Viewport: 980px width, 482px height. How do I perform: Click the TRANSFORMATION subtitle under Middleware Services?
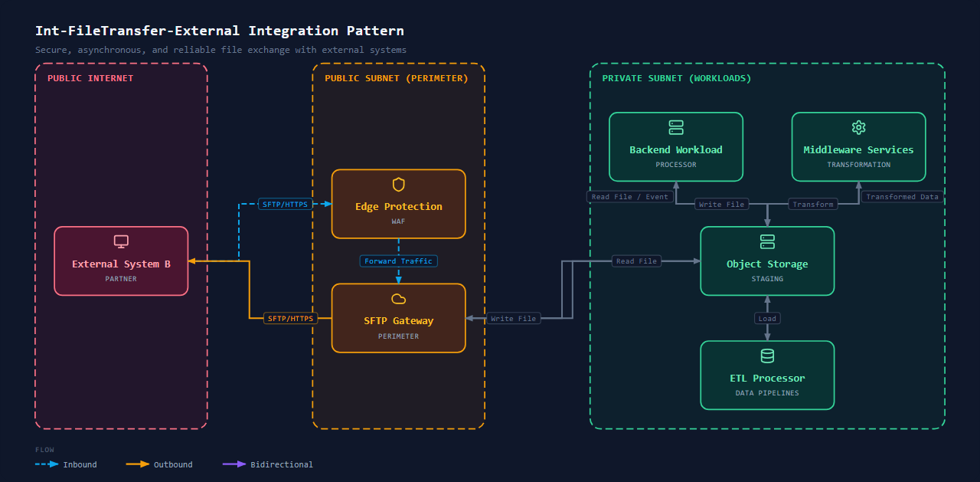858,165
